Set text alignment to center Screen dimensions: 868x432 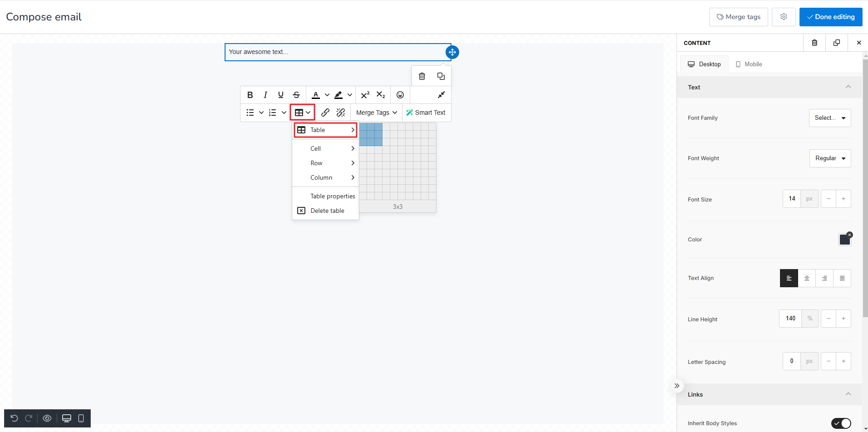(x=807, y=278)
